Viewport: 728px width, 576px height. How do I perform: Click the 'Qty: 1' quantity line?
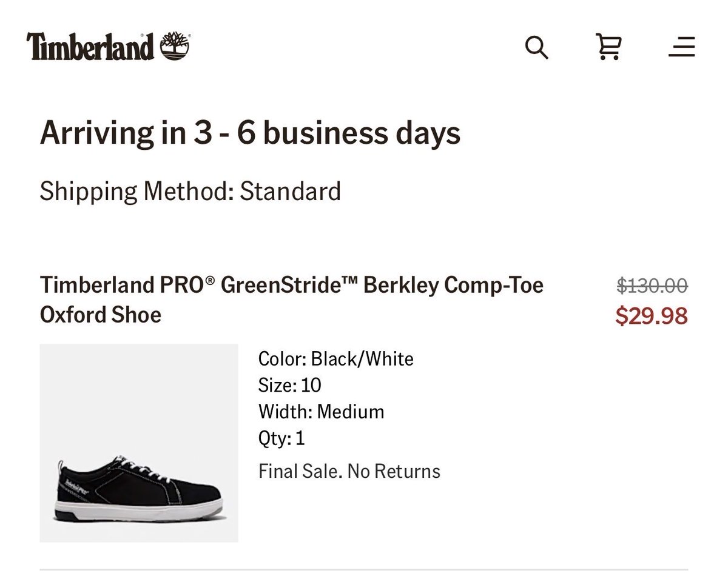(x=281, y=438)
